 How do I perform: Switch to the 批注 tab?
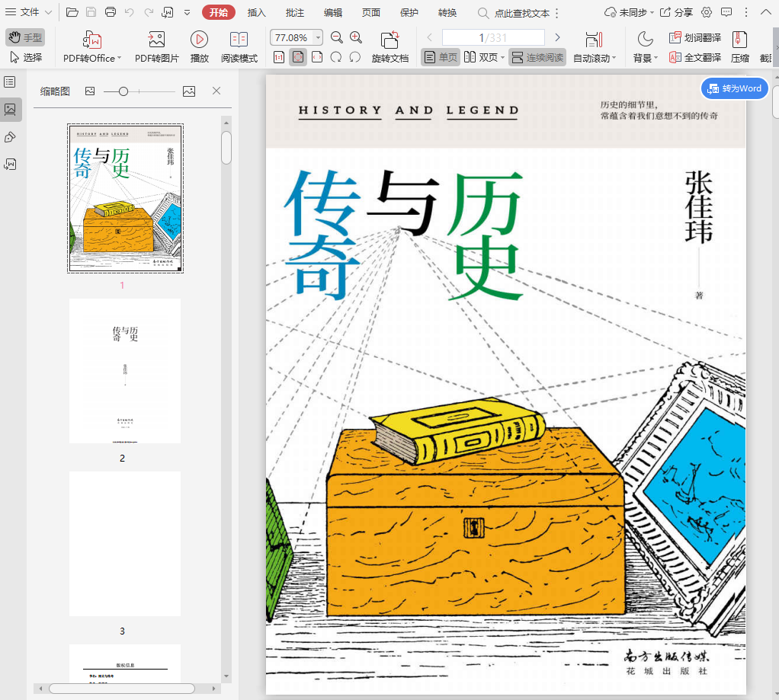tap(295, 13)
